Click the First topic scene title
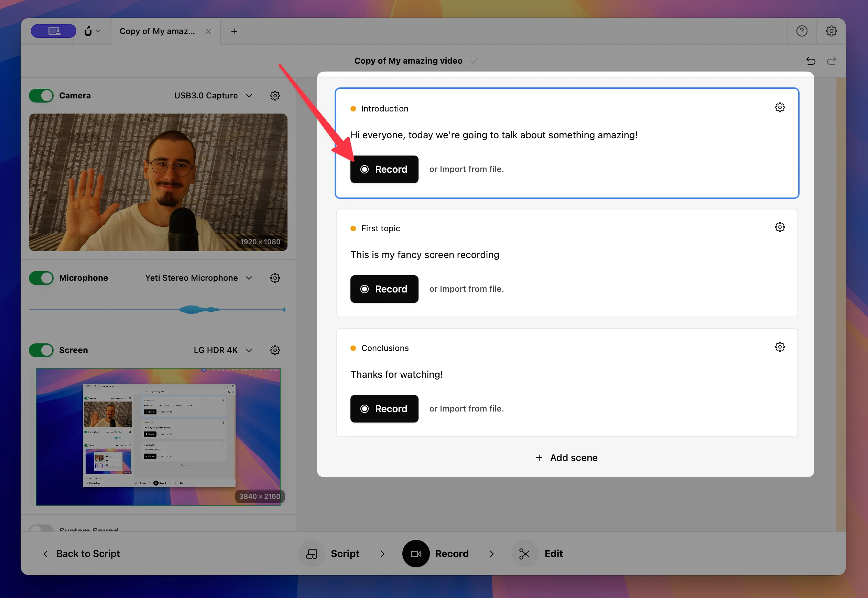868x598 pixels. click(380, 228)
